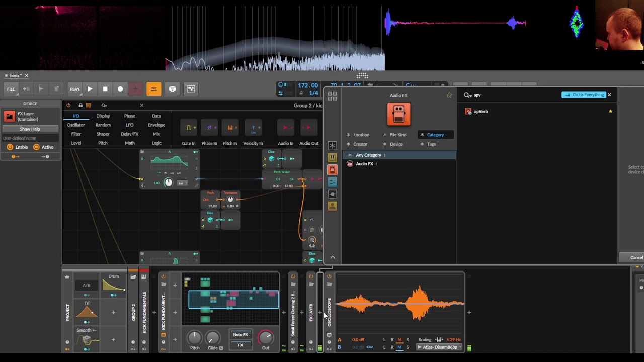This screenshot has height=362, width=644.
Task: Choose the apVerb search result
Action: (480, 112)
